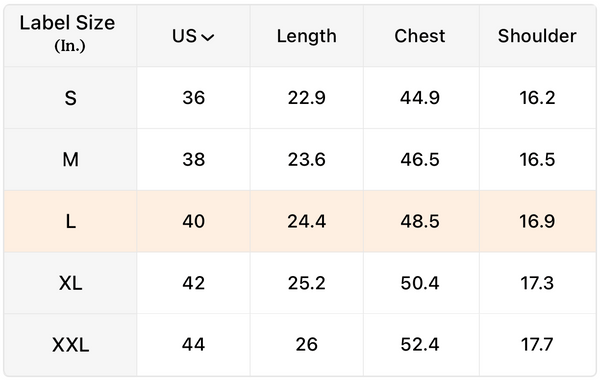Click the 26 length value for XXL
Screen dimensions: 600x381
click(x=307, y=345)
